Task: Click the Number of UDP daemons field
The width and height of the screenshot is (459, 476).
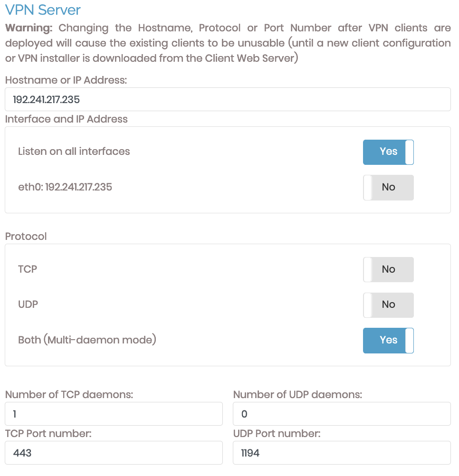Action: [x=341, y=413]
